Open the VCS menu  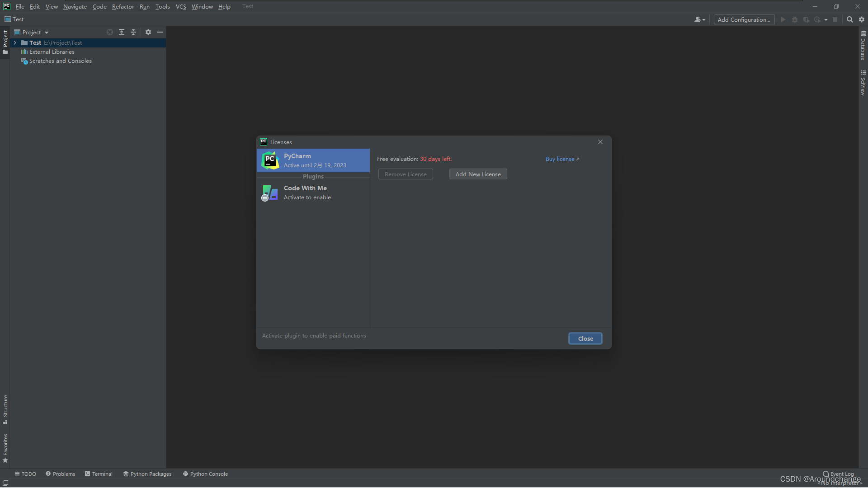(x=181, y=6)
